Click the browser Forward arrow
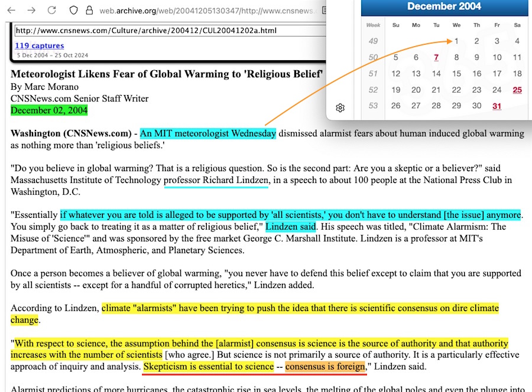532x392 pixels. tap(31, 10)
